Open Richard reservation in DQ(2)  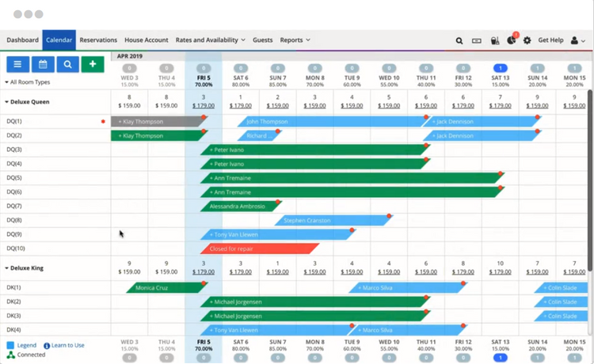(x=259, y=135)
